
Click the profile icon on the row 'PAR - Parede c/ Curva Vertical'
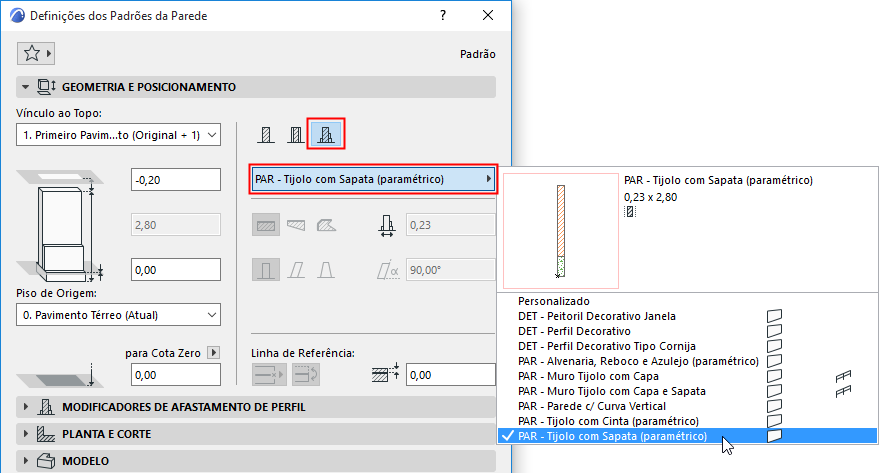point(774,406)
